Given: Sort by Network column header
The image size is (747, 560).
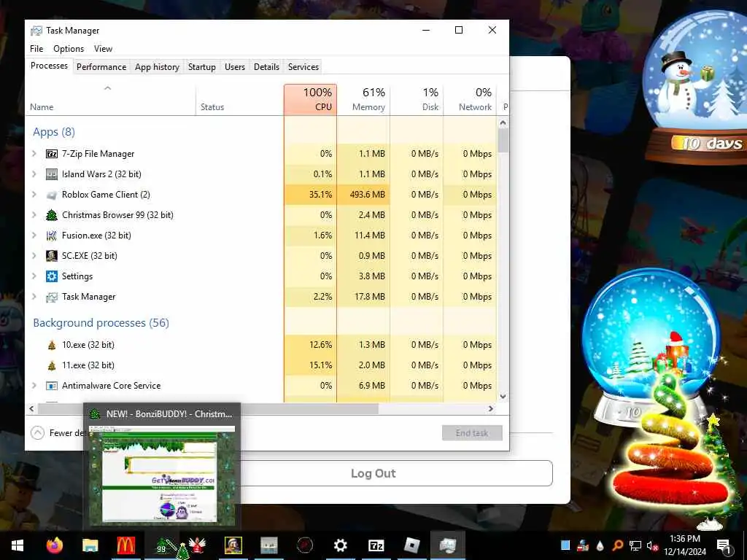Looking at the screenshot, I should [x=471, y=99].
